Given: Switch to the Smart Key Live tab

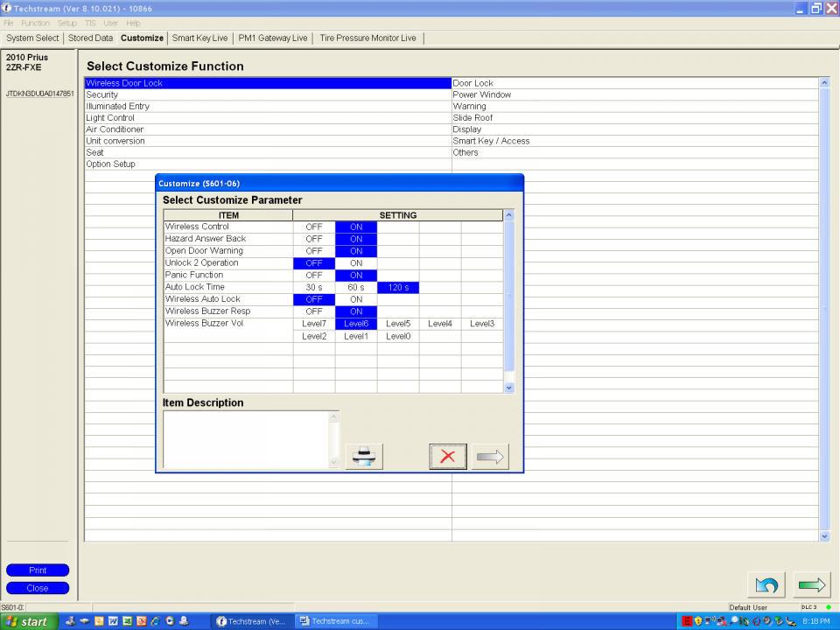Looking at the screenshot, I should tap(199, 38).
